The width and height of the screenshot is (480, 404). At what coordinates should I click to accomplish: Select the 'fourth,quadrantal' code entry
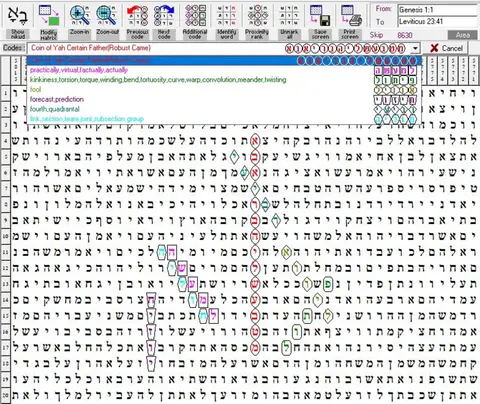pos(224,109)
